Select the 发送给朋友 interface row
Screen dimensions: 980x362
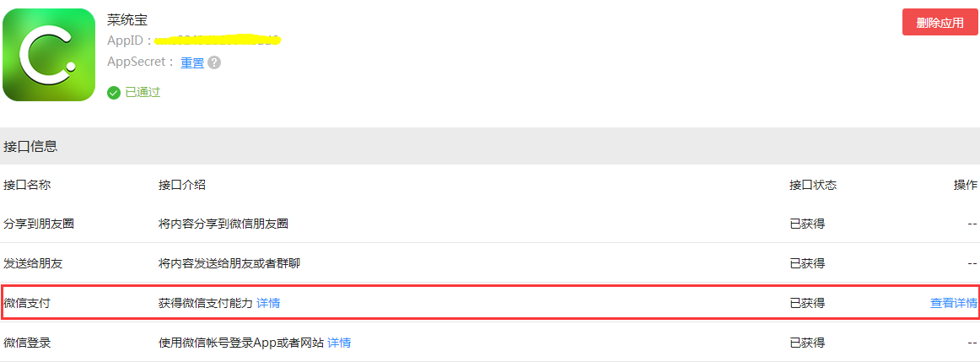[490, 263]
